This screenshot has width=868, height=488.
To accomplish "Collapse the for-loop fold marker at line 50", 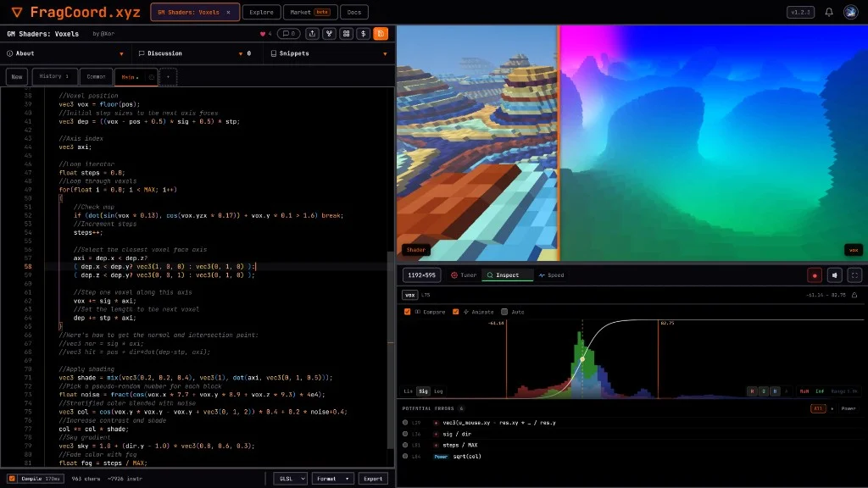I will pyautogui.click(x=61, y=198).
